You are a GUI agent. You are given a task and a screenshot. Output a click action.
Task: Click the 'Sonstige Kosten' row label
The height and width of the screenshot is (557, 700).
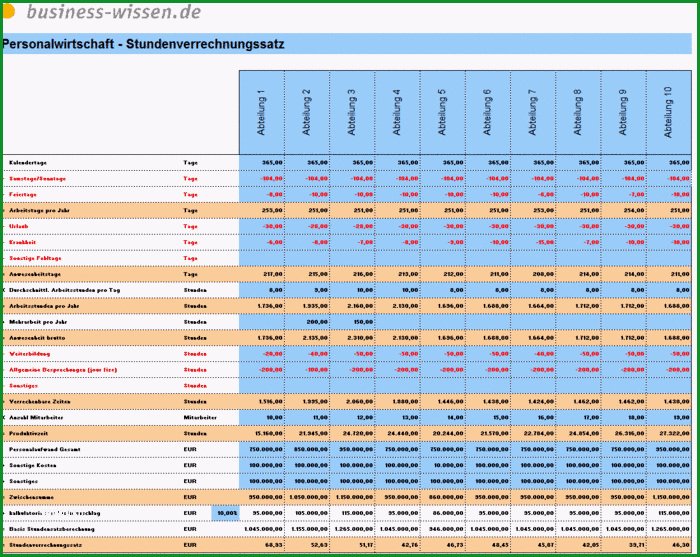pyautogui.click(x=33, y=466)
